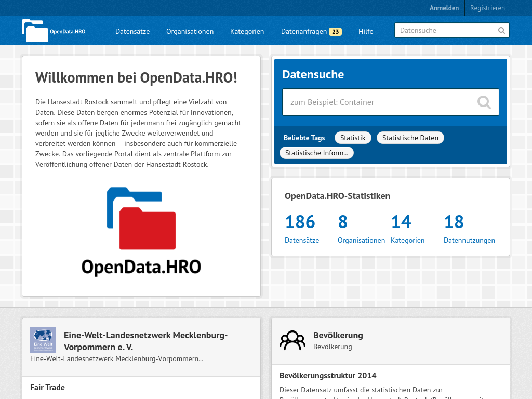Viewport: 532px width, 399px height.
Task: Click the blue 'Datensuche' panel heading
Action: pos(313,74)
